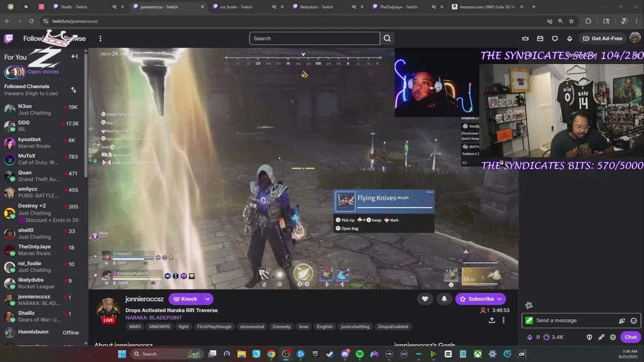Open Open stories link

(43, 72)
